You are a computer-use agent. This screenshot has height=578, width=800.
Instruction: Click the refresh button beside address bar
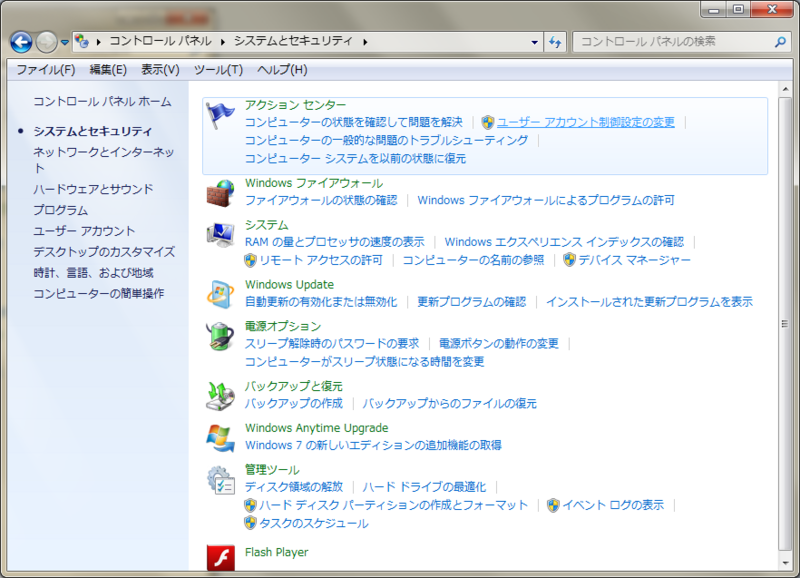555,42
